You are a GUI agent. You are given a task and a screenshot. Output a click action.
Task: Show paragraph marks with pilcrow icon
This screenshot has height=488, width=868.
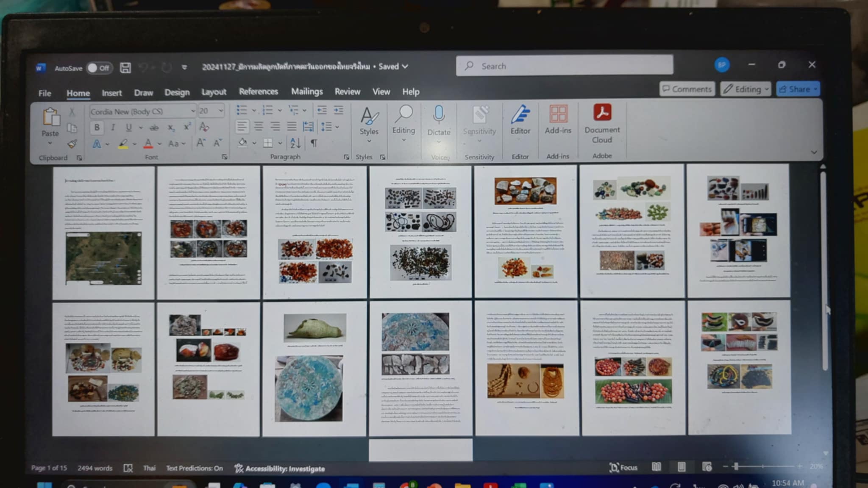click(314, 143)
